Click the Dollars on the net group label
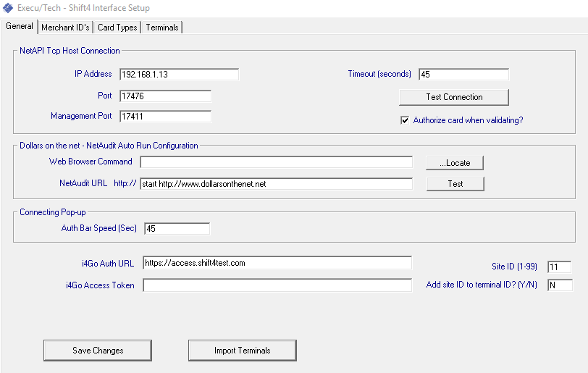588x373 pixels. click(109, 146)
